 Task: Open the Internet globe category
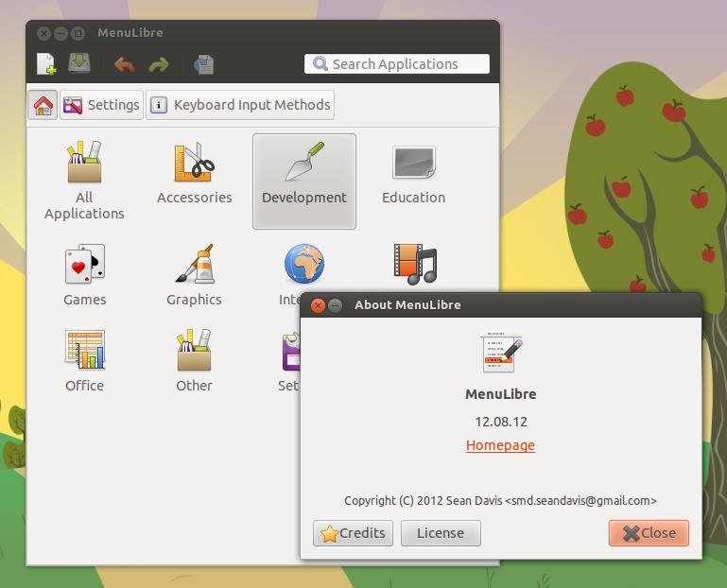click(x=303, y=265)
